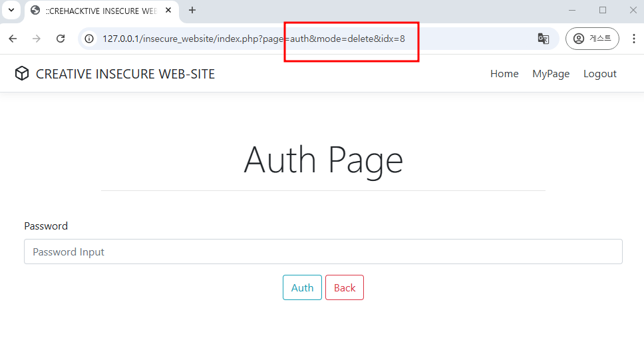The width and height of the screenshot is (644, 338).
Task: Go to Home nav link
Action: (x=504, y=73)
